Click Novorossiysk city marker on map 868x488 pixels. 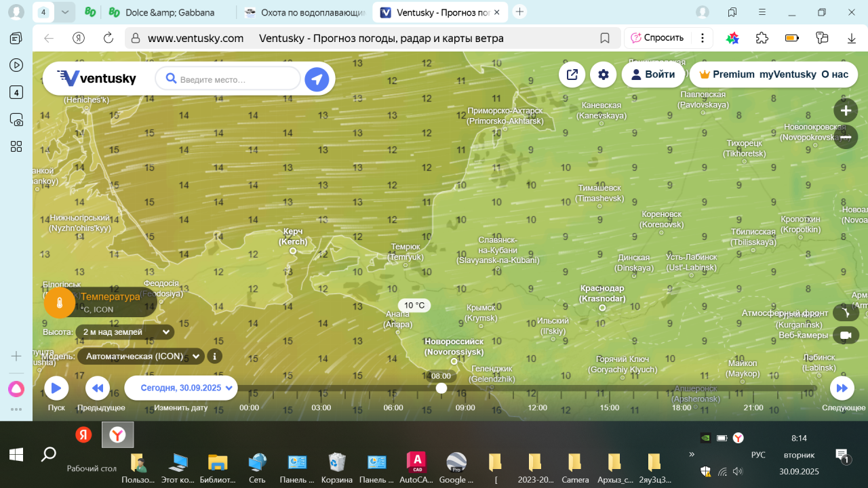click(454, 361)
